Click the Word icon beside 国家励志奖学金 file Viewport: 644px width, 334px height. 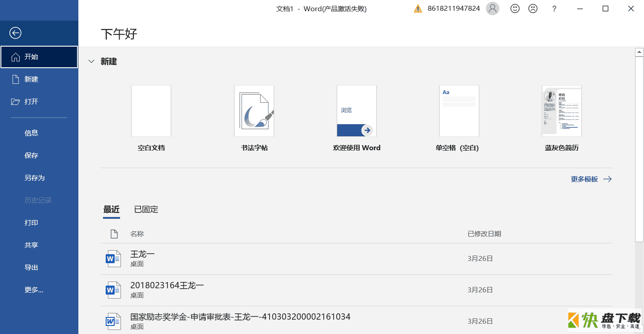(113, 321)
